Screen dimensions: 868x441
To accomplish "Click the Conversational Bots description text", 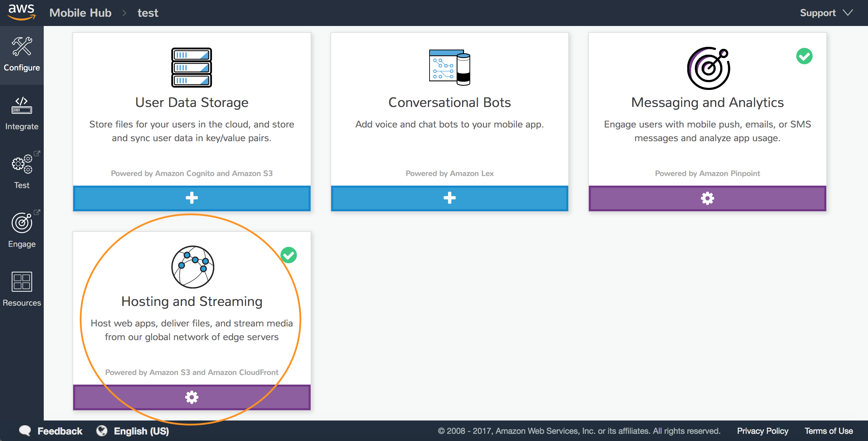I will point(450,124).
